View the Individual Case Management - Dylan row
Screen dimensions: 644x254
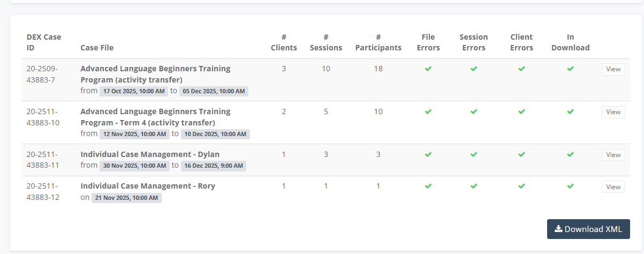tap(613, 155)
